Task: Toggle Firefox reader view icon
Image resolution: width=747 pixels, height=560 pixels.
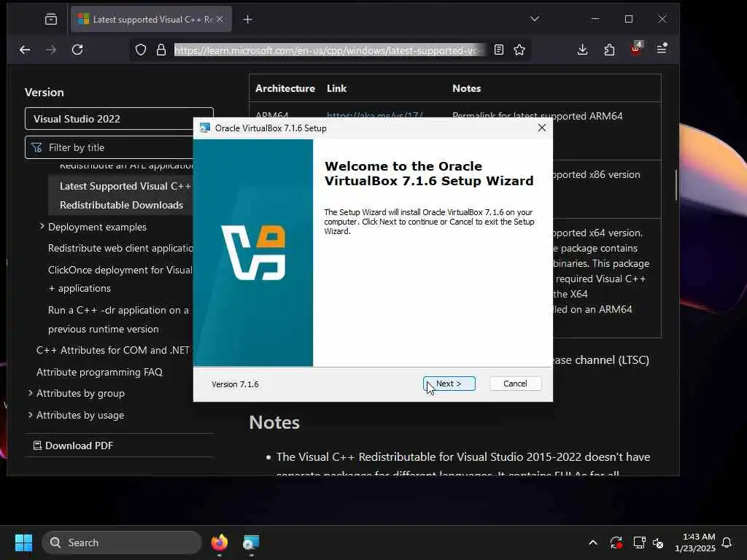Action: point(499,50)
